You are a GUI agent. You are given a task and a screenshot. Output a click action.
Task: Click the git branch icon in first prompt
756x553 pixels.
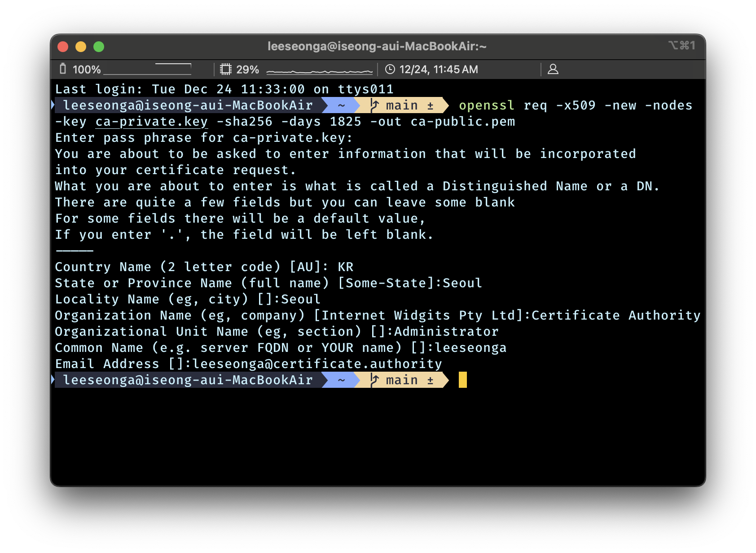tap(374, 105)
